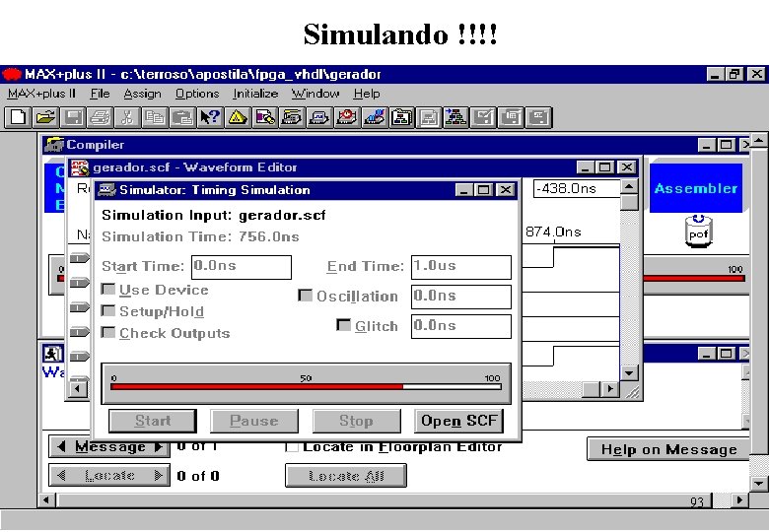The image size is (769, 532).
Task: Open the Timing Analyzer clock icon
Action: 347,117
